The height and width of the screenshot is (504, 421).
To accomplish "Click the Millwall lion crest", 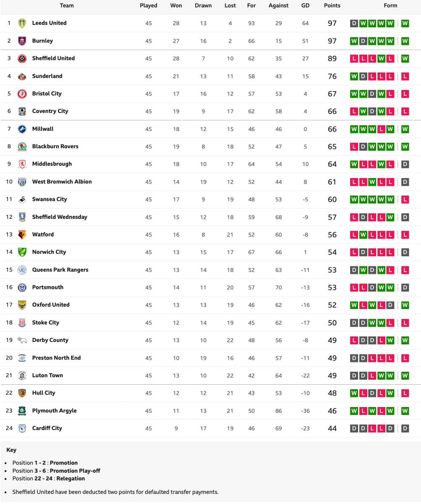I will 22,129.
